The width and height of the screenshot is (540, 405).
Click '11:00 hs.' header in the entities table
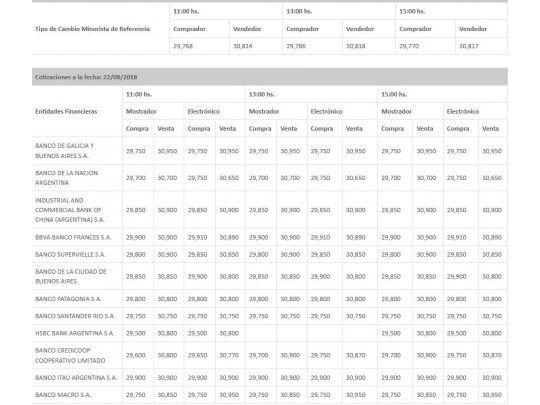point(139,94)
